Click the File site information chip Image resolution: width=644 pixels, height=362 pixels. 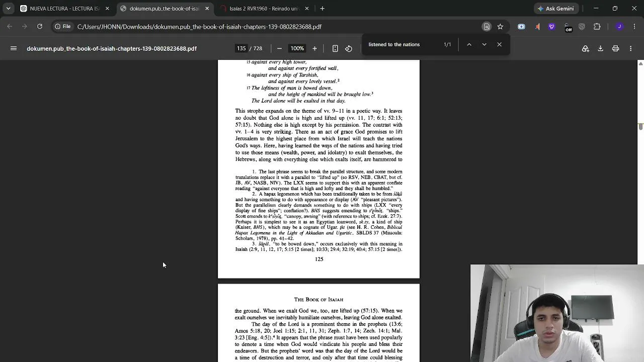pos(63,27)
